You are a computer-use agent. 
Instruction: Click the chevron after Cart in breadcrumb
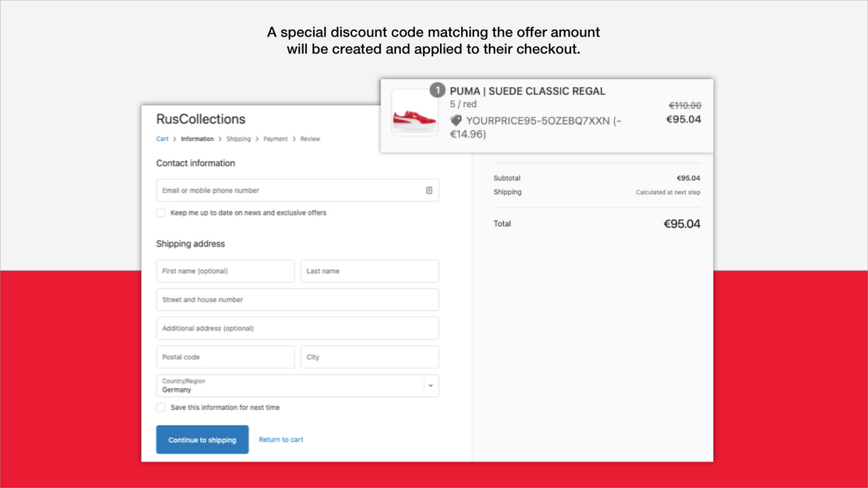(174, 138)
